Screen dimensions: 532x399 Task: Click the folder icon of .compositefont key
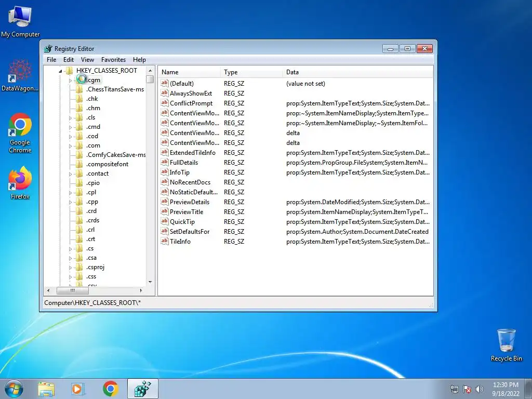point(79,164)
